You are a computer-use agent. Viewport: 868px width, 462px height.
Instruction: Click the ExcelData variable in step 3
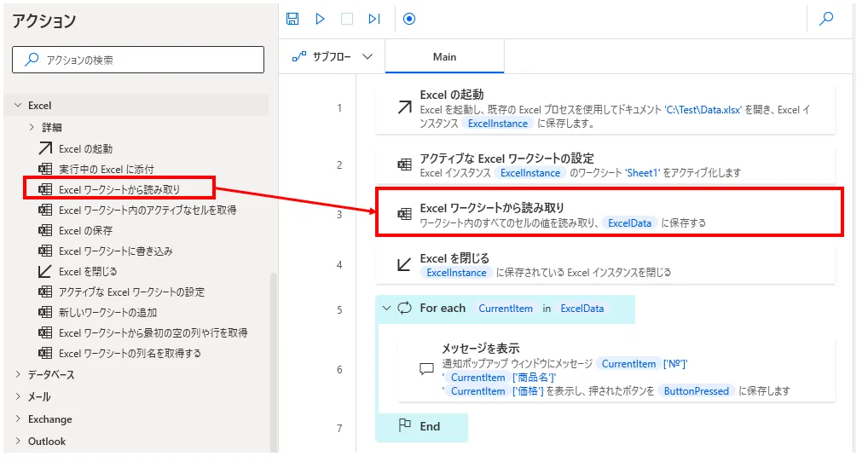coord(629,223)
